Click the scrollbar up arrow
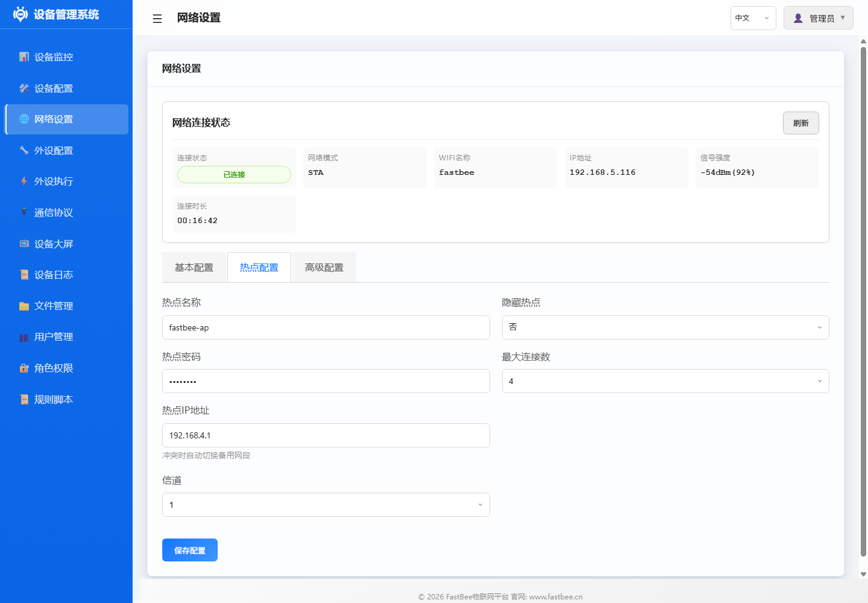Screen dimensions: 868x603 point(863,41)
